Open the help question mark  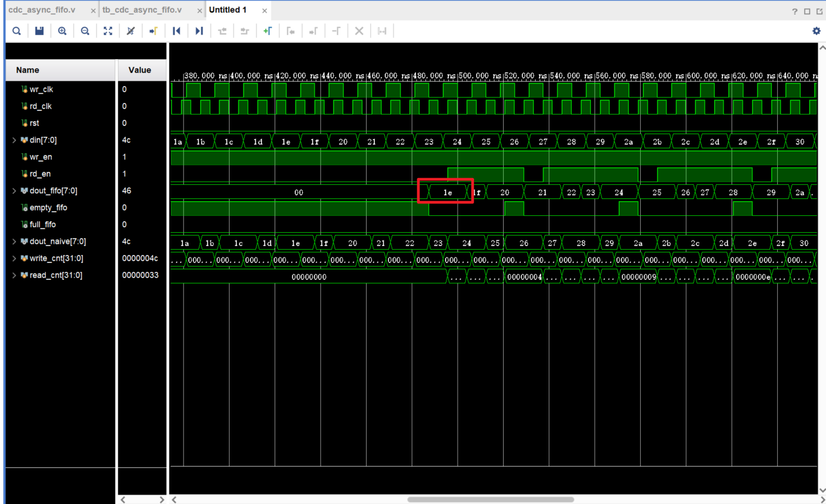(794, 11)
